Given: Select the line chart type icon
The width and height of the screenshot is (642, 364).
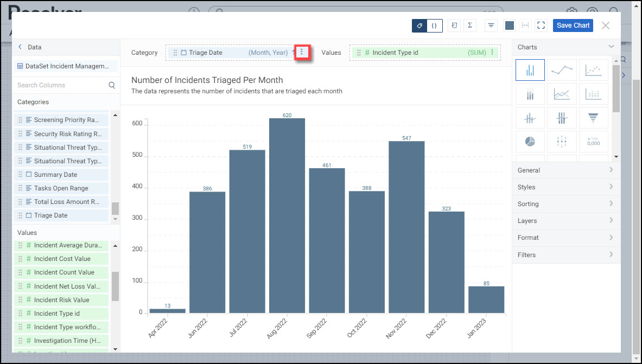Looking at the screenshot, I should point(562,70).
